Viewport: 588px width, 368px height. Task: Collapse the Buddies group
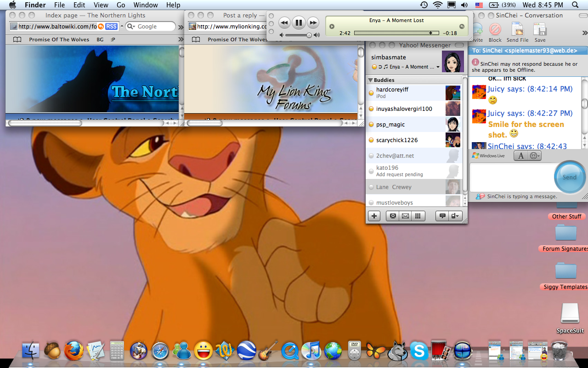(371, 80)
